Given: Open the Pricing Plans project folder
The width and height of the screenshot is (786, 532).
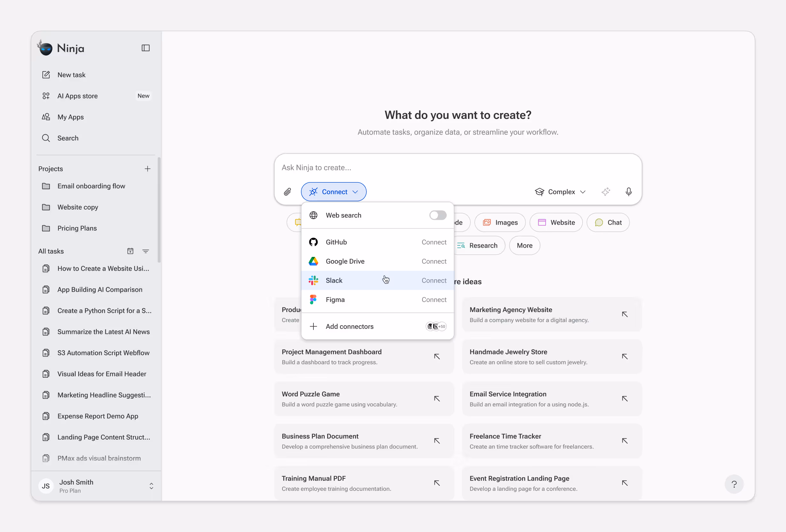Looking at the screenshot, I should click(x=77, y=228).
